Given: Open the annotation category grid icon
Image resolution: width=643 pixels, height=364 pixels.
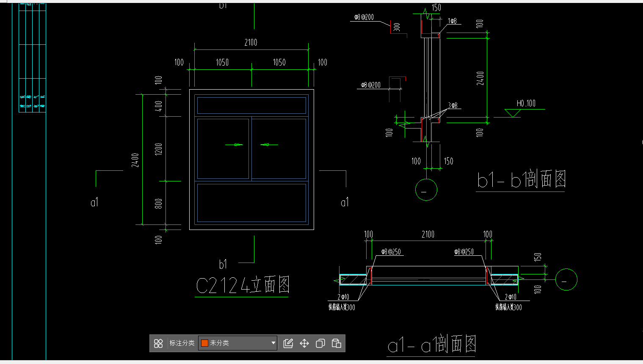Looking at the screenshot, I should point(158,343).
